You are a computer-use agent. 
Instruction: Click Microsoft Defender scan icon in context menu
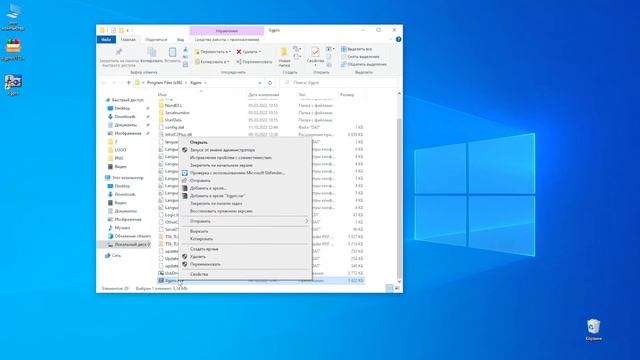point(184,173)
